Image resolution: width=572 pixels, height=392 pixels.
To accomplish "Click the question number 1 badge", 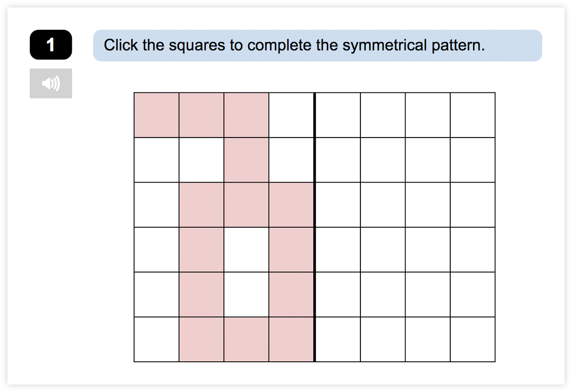I will tap(51, 45).
